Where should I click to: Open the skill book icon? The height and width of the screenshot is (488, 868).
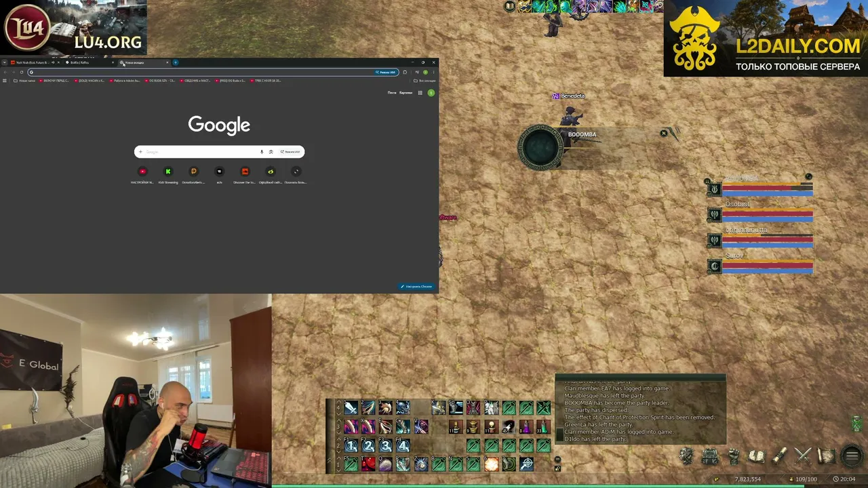tap(757, 456)
